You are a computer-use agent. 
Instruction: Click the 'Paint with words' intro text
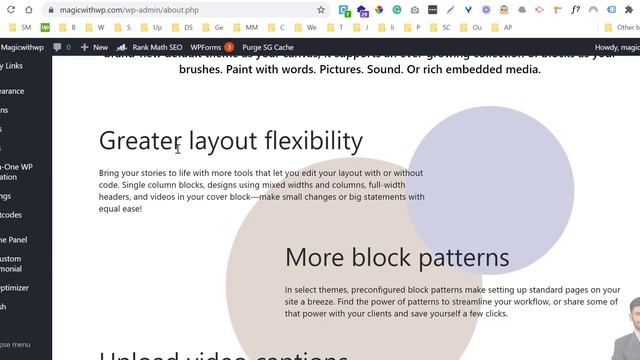[270, 69]
